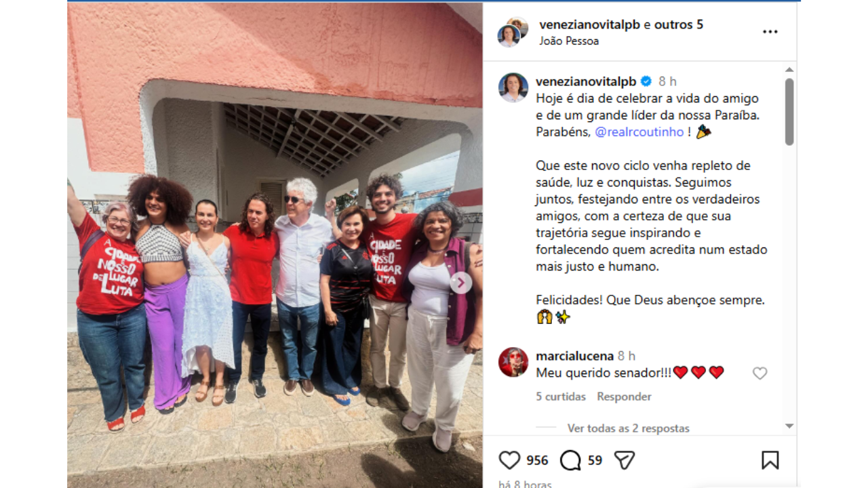Open the @realrcoutinho mention link
The image size is (868, 488).
[x=639, y=132]
